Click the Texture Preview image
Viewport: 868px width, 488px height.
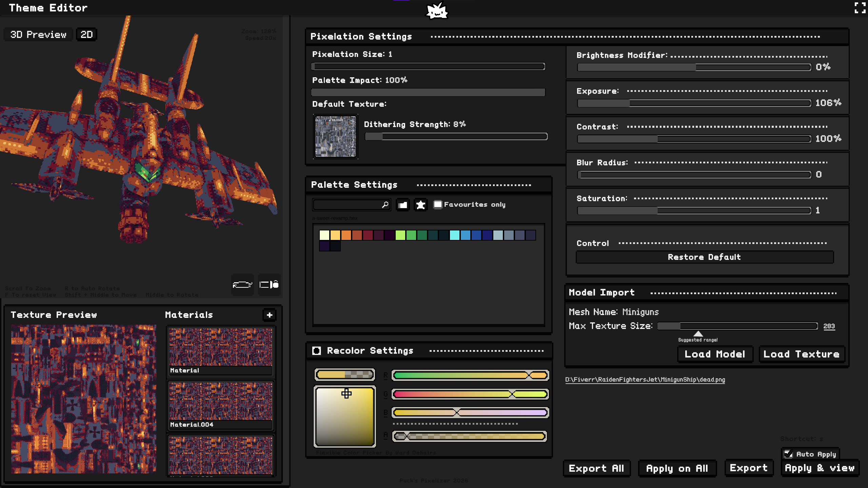pos(84,399)
